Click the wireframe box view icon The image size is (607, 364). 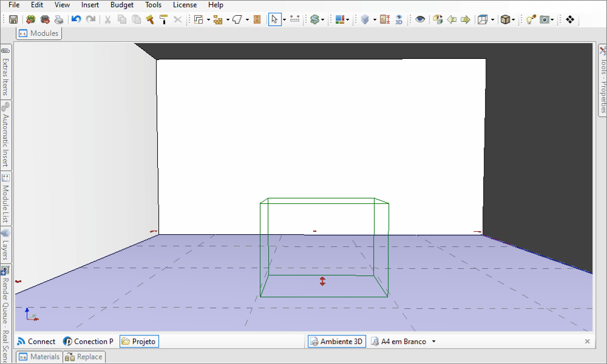click(x=483, y=19)
